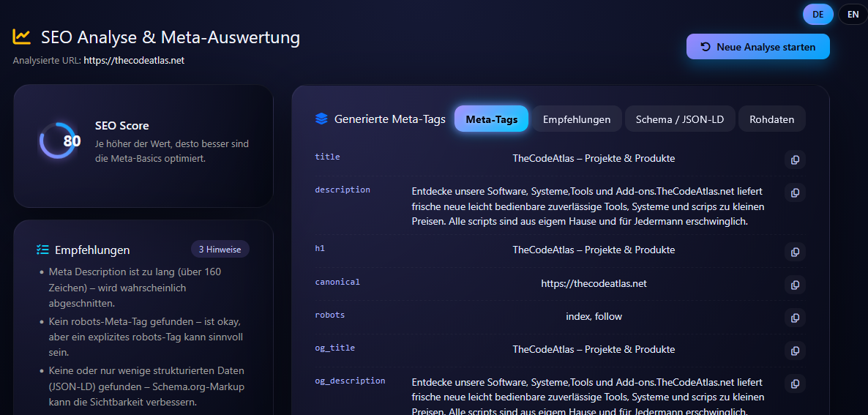Click the checklist icon beside Empfehlungen

click(42, 250)
